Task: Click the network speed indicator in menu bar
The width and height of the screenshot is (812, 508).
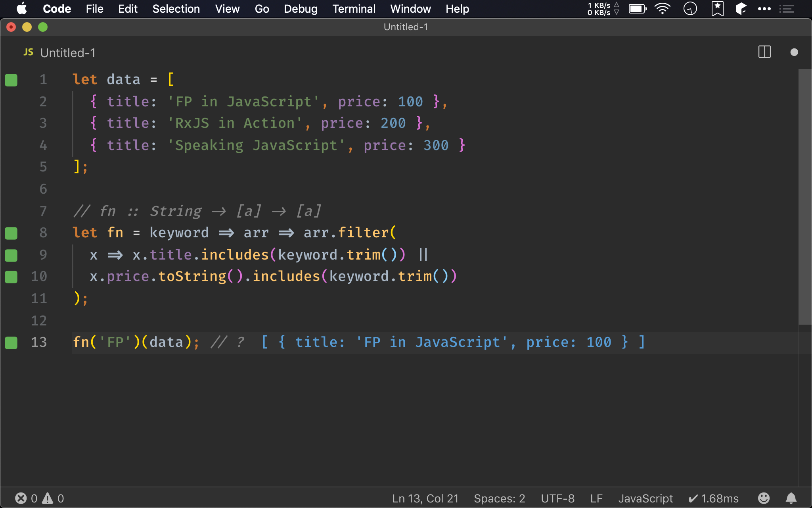Action: (x=603, y=9)
